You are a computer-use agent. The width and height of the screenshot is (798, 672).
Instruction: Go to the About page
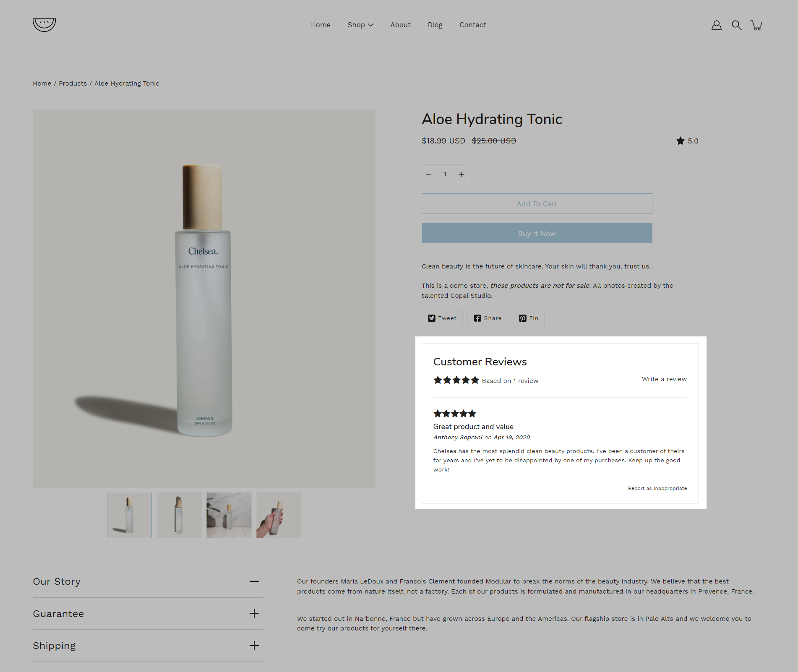click(x=400, y=25)
